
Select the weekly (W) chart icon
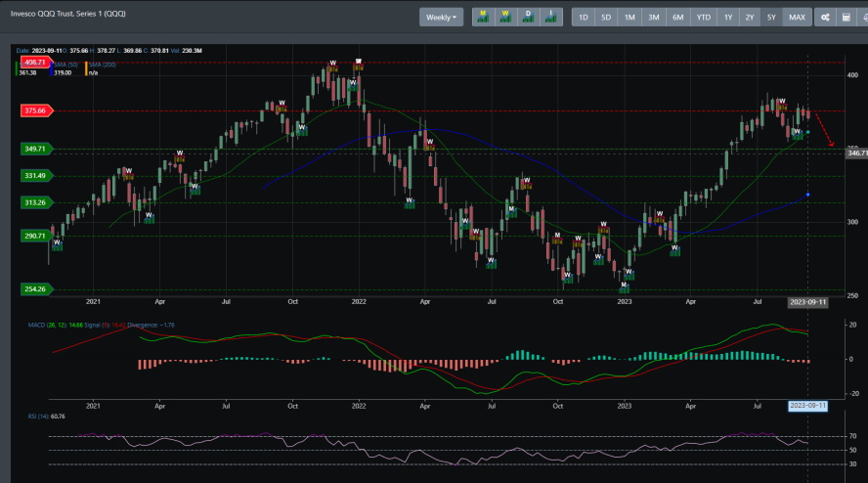(505, 18)
